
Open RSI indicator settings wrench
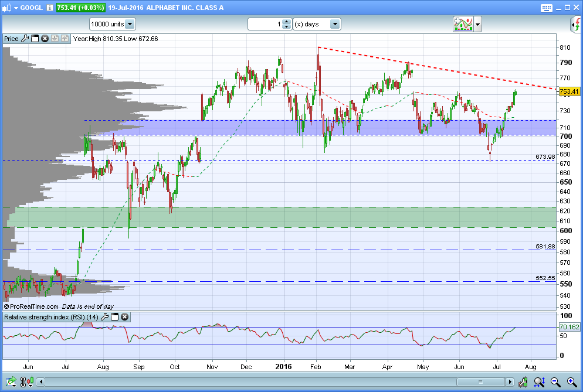pyautogui.click(x=104, y=316)
